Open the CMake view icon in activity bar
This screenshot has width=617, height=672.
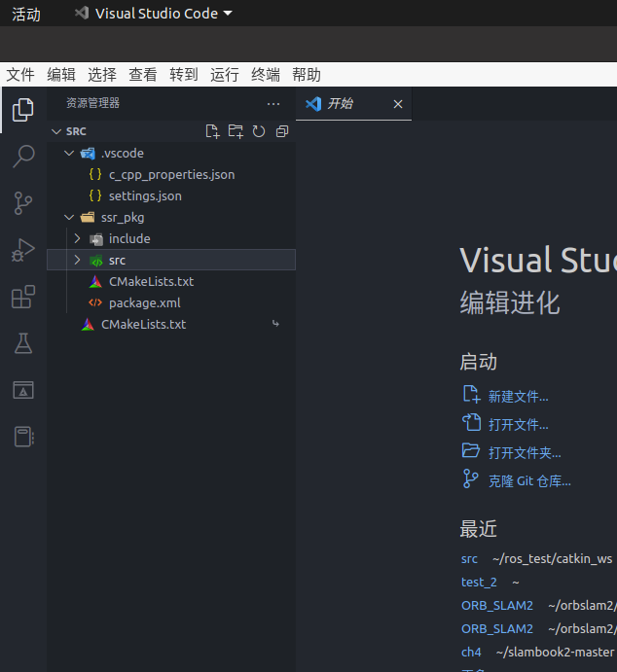pyautogui.click(x=23, y=390)
